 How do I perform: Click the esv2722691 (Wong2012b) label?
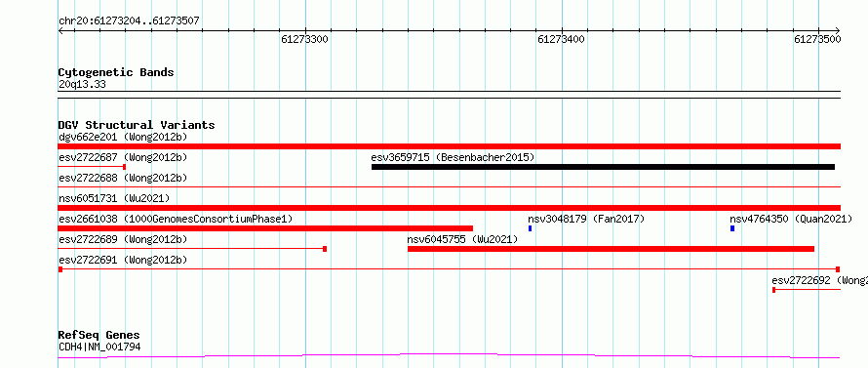123,260
